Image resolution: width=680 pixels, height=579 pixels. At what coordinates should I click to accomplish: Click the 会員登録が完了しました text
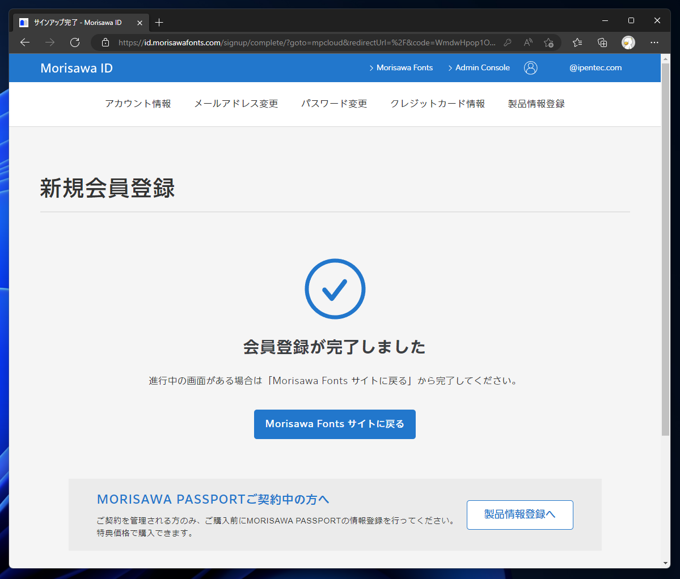tap(334, 347)
